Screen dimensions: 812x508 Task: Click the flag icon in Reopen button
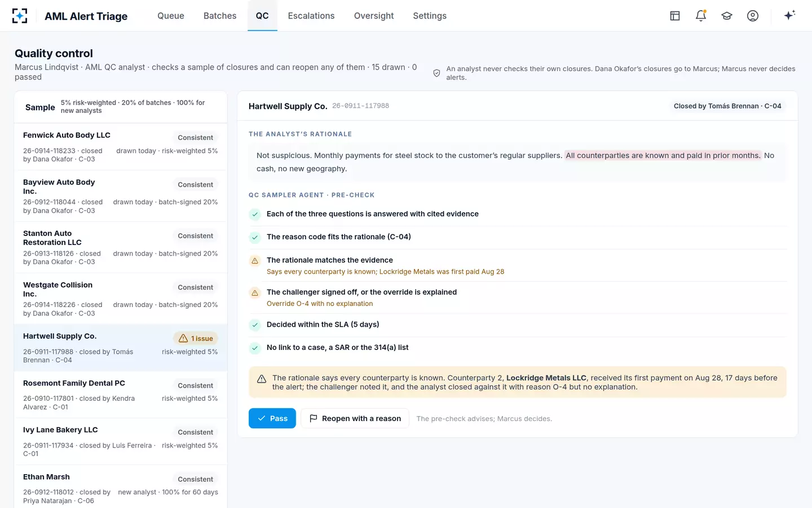pyautogui.click(x=314, y=418)
